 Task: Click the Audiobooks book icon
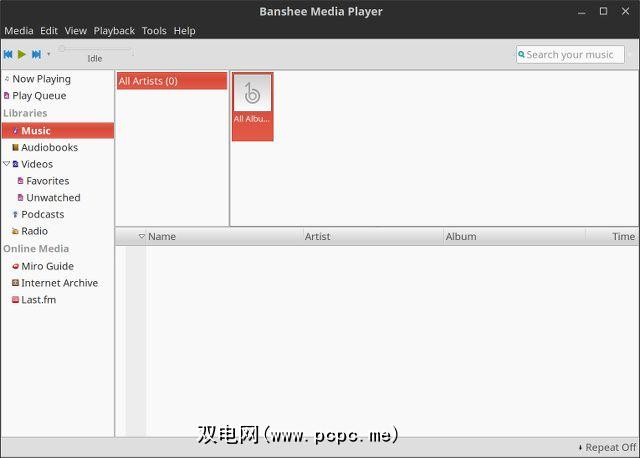pyautogui.click(x=16, y=147)
